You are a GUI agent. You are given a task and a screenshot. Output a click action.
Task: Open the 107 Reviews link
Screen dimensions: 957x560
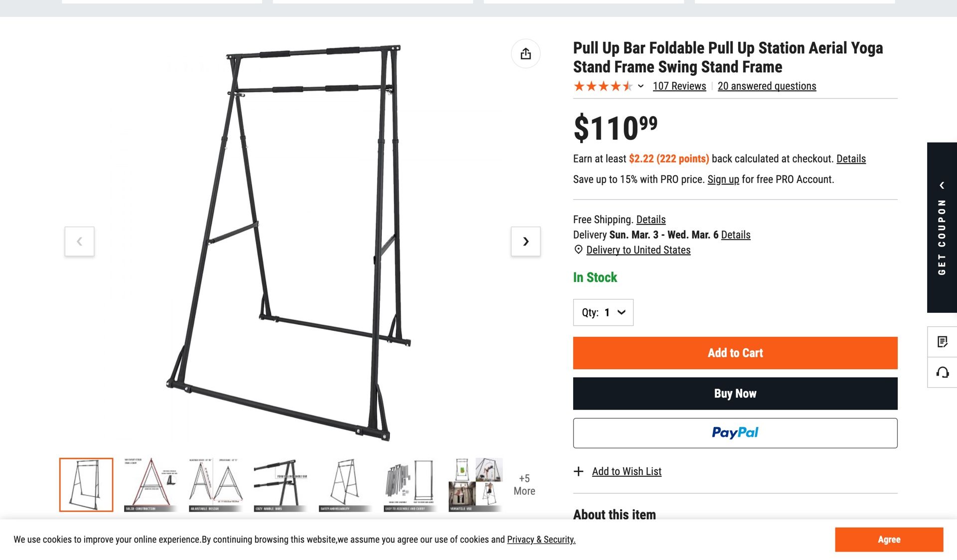pos(679,86)
